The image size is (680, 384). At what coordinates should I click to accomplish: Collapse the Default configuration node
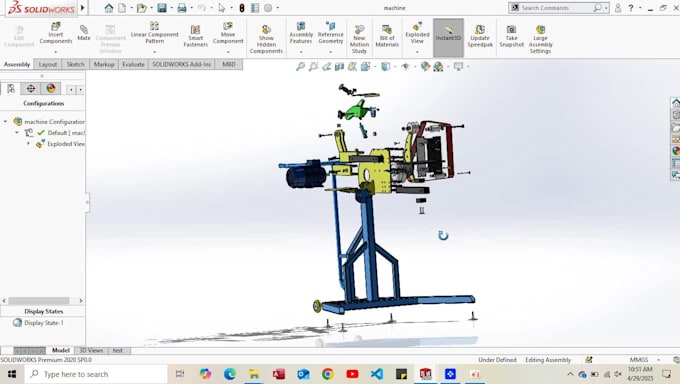[x=17, y=132]
